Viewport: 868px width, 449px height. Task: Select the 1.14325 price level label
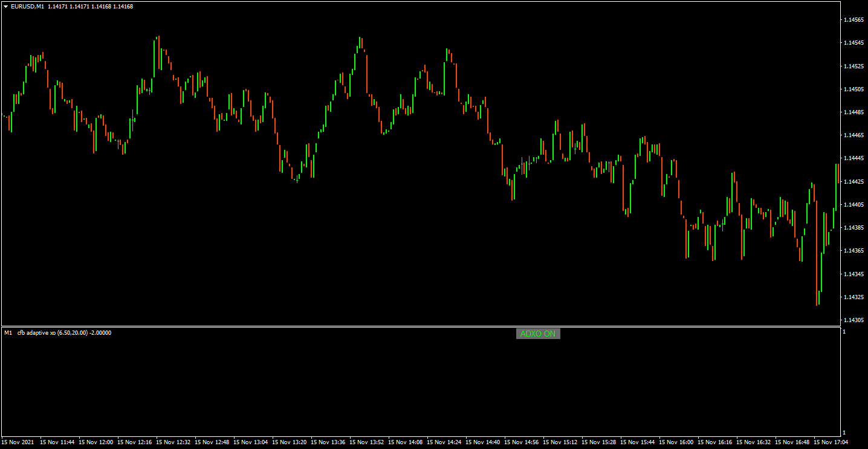pyautogui.click(x=853, y=297)
